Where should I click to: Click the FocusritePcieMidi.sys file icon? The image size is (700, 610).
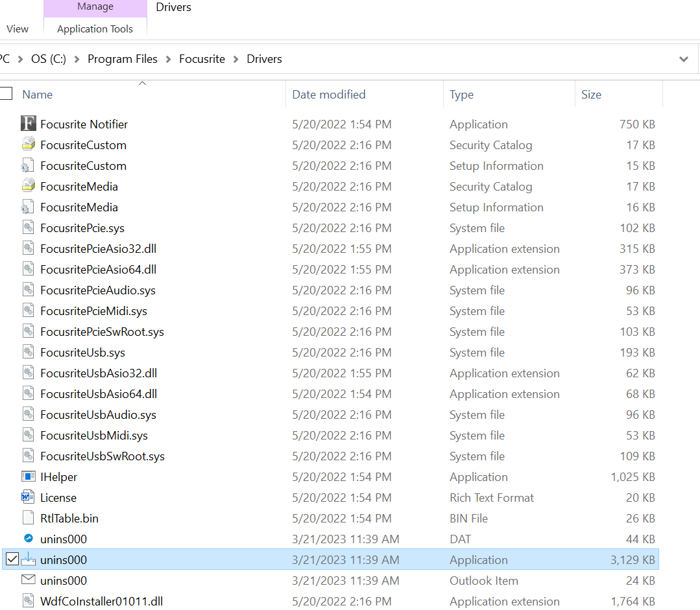[x=28, y=310]
